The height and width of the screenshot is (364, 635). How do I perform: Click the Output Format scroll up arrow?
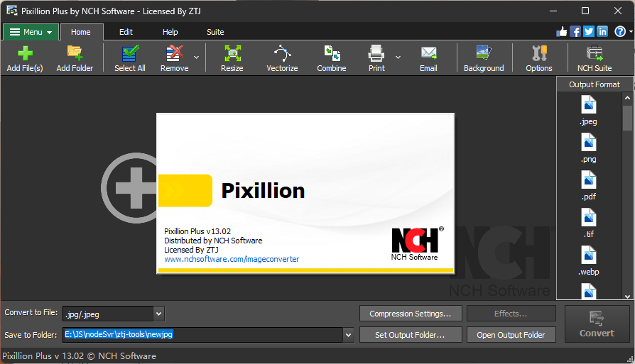[x=627, y=98]
